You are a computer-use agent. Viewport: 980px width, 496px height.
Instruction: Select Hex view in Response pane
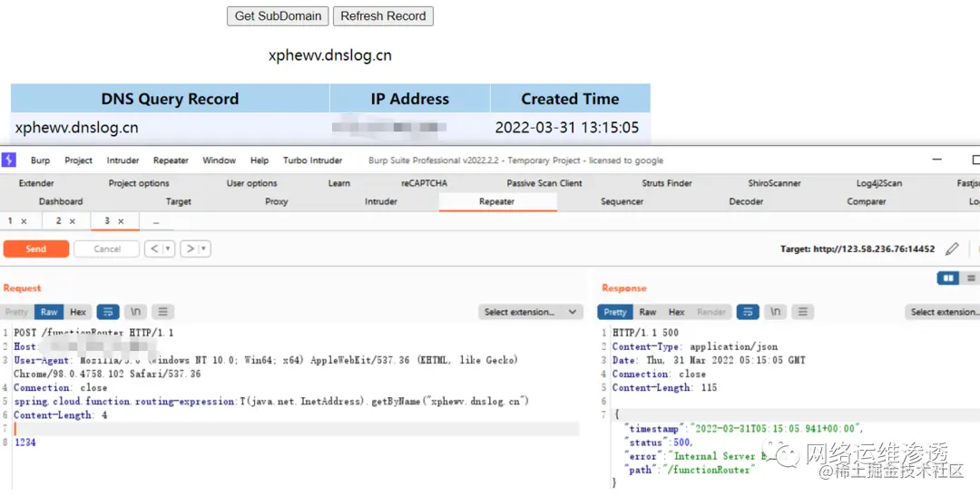coord(676,312)
